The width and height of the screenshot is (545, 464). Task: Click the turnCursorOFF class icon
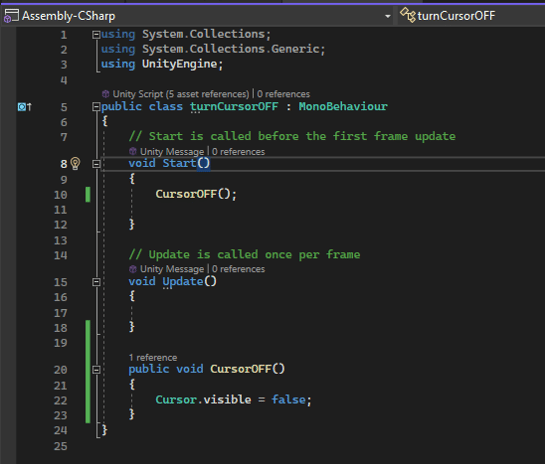point(407,16)
